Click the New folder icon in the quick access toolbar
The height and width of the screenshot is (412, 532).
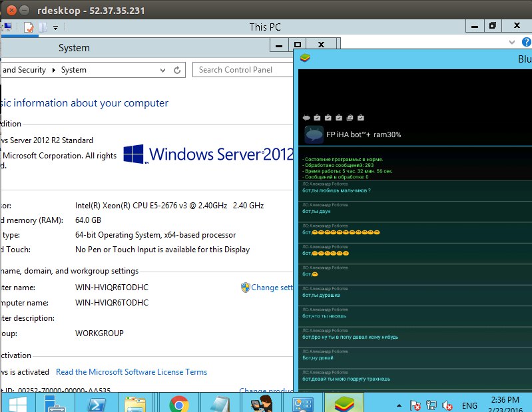(x=43, y=27)
